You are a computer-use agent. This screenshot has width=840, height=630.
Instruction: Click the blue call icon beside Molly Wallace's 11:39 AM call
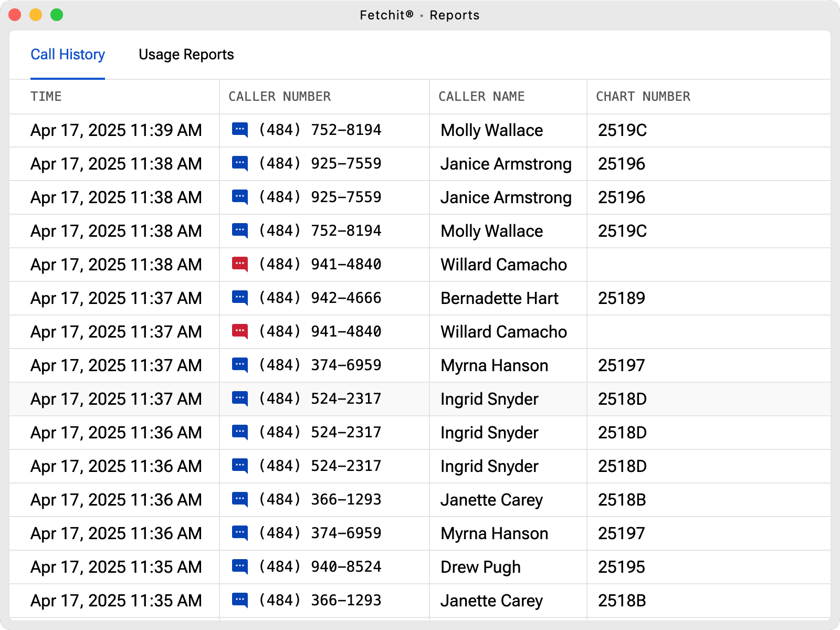click(x=240, y=130)
